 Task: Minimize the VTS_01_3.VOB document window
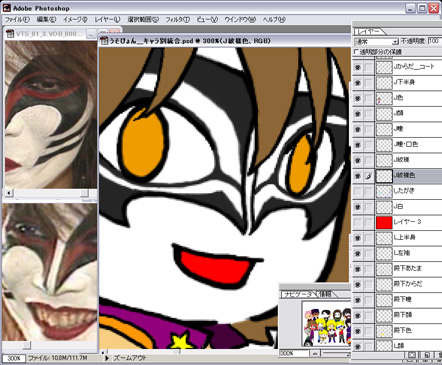[91, 33]
